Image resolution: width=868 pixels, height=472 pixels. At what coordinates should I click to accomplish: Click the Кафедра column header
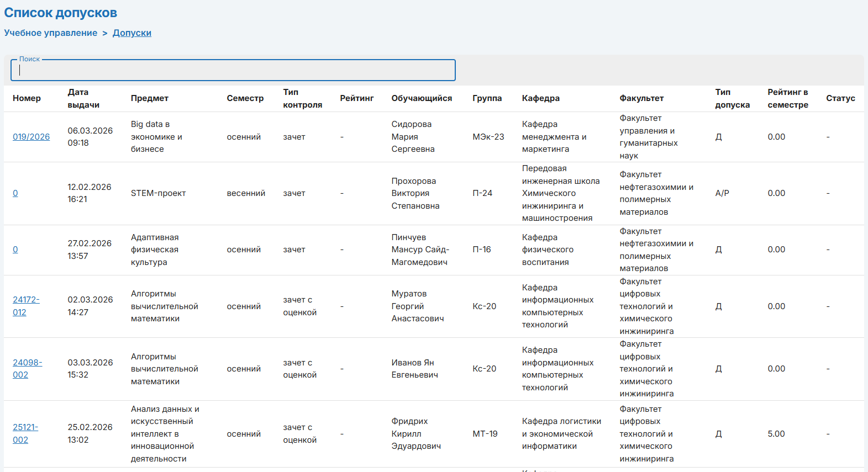point(540,98)
